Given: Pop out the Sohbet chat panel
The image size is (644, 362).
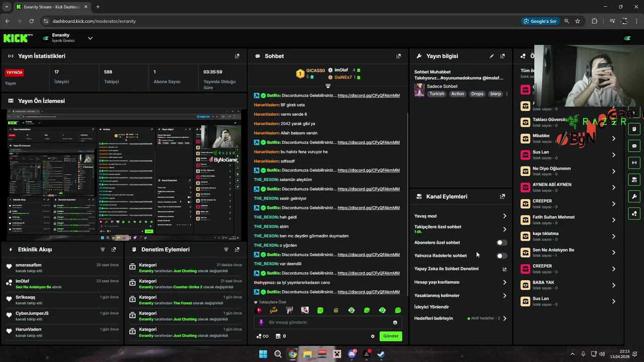Looking at the screenshot, I should coord(398,56).
